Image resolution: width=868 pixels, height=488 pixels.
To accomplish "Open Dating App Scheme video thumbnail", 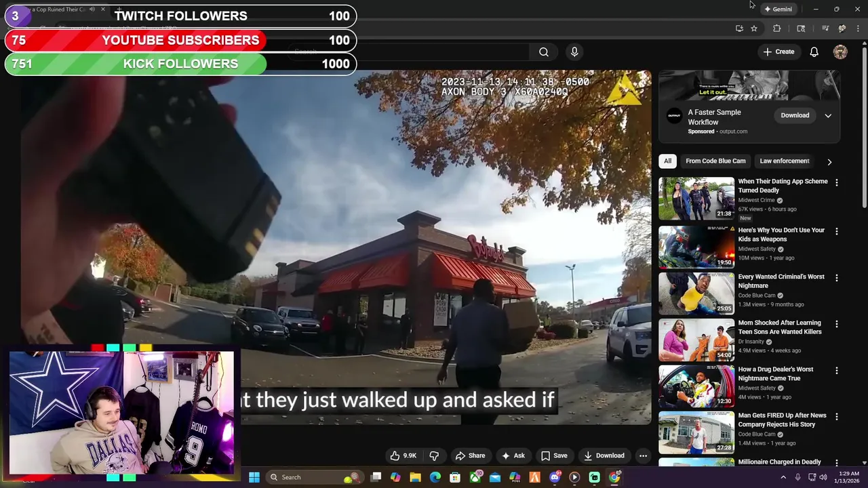I will [x=696, y=199].
